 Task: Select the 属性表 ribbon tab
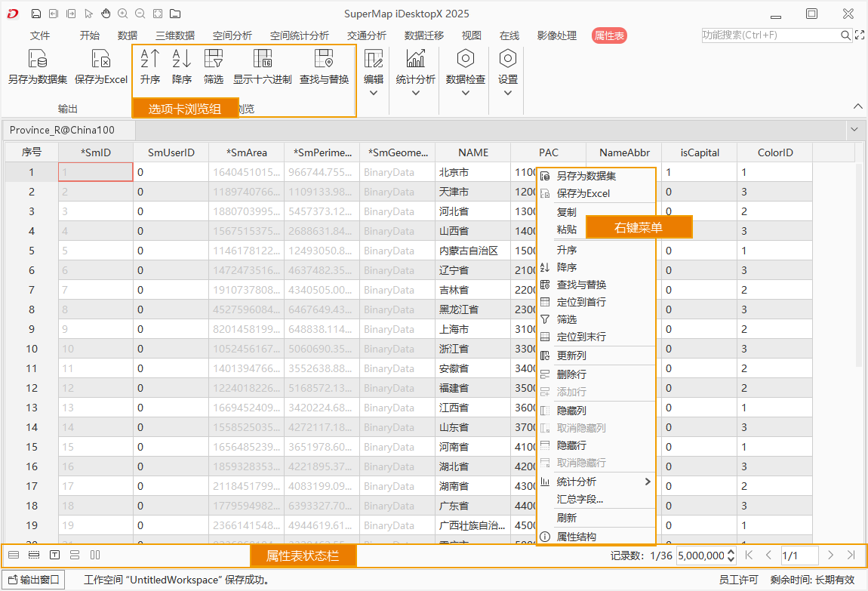point(609,36)
